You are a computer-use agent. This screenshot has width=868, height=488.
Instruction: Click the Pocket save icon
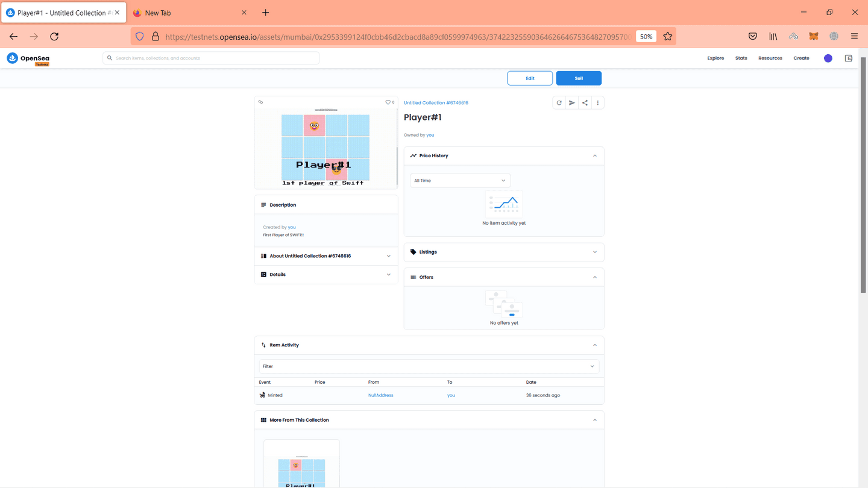coord(753,37)
